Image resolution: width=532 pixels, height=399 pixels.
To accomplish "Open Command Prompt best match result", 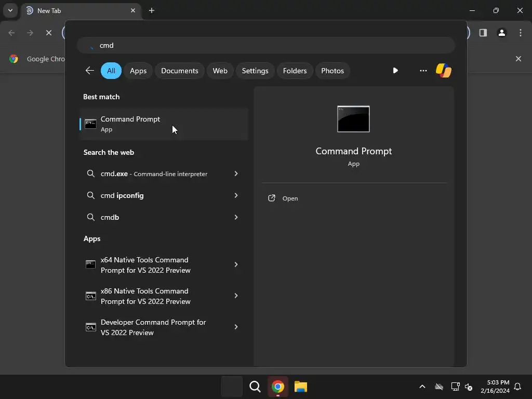I will click(164, 124).
